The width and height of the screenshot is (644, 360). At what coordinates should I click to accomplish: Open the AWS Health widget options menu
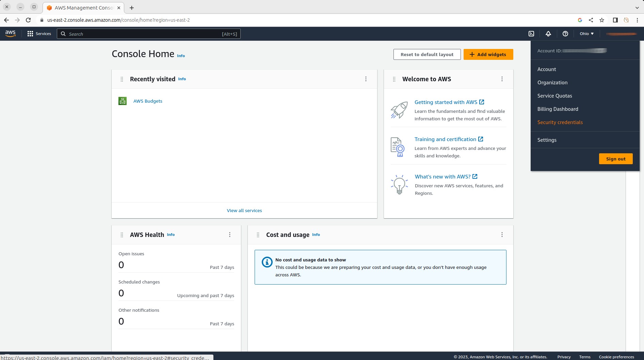[x=230, y=235]
